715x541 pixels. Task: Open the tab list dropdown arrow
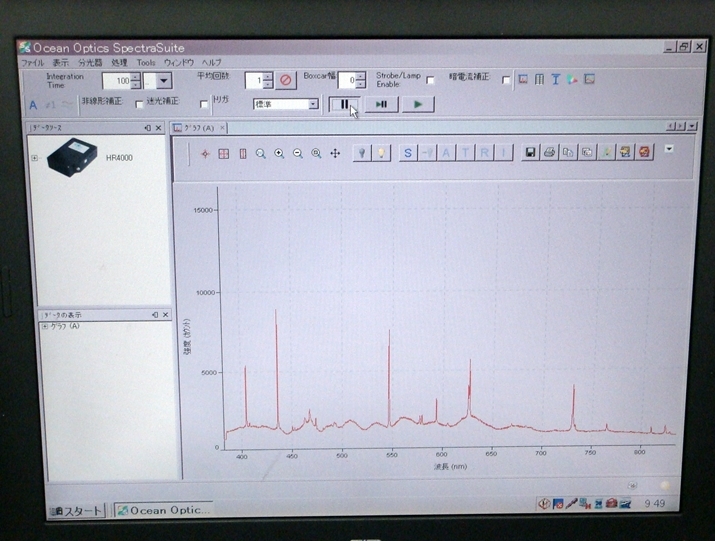(692, 126)
